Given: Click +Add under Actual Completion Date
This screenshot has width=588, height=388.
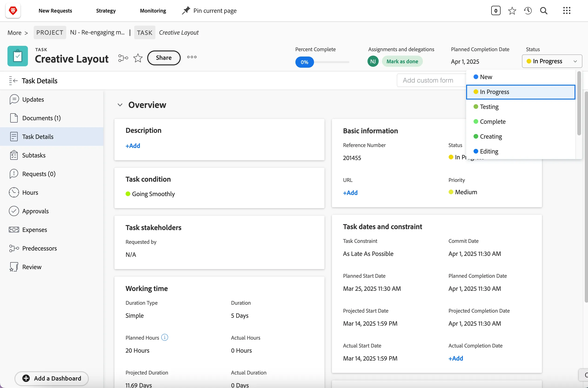Looking at the screenshot, I should [456, 358].
